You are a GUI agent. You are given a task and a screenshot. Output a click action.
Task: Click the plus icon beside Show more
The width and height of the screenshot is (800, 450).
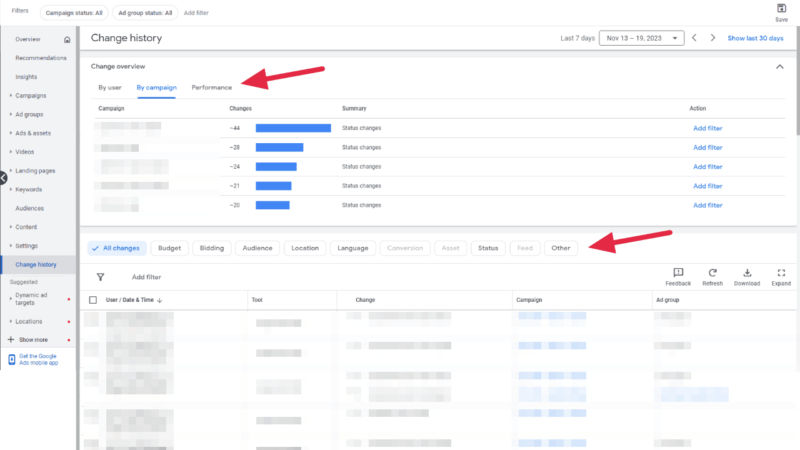tap(11, 339)
